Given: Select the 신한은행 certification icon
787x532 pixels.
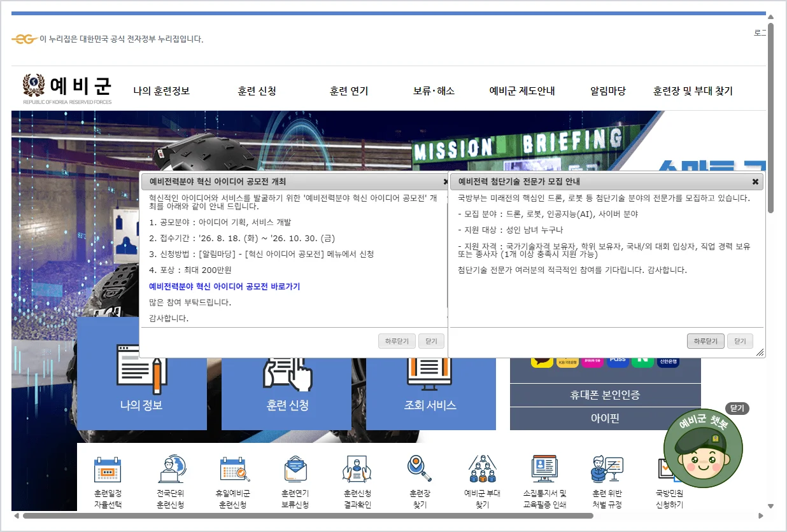Looking at the screenshot, I should 668,361.
